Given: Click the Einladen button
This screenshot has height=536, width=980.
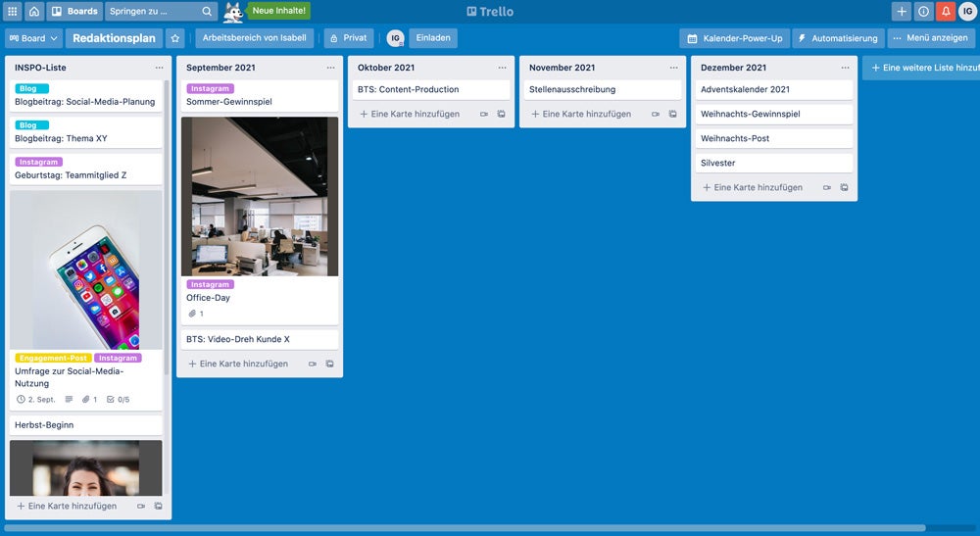Looking at the screenshot, I should pos(433,38).
